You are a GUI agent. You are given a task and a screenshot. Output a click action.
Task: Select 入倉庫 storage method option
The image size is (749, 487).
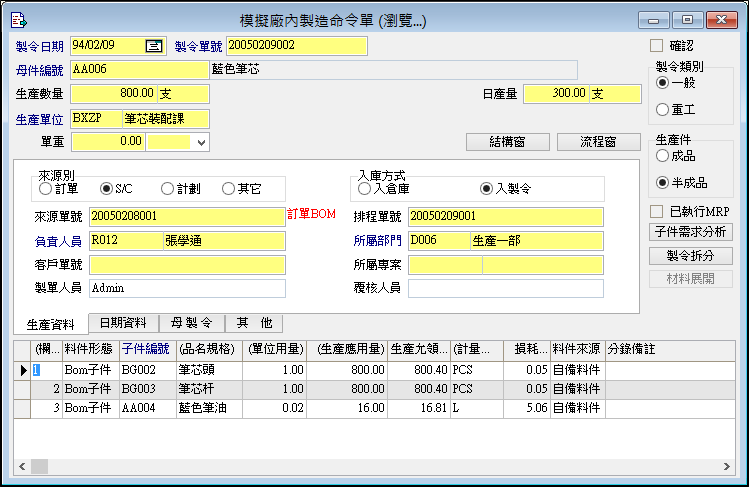point(364,188)
